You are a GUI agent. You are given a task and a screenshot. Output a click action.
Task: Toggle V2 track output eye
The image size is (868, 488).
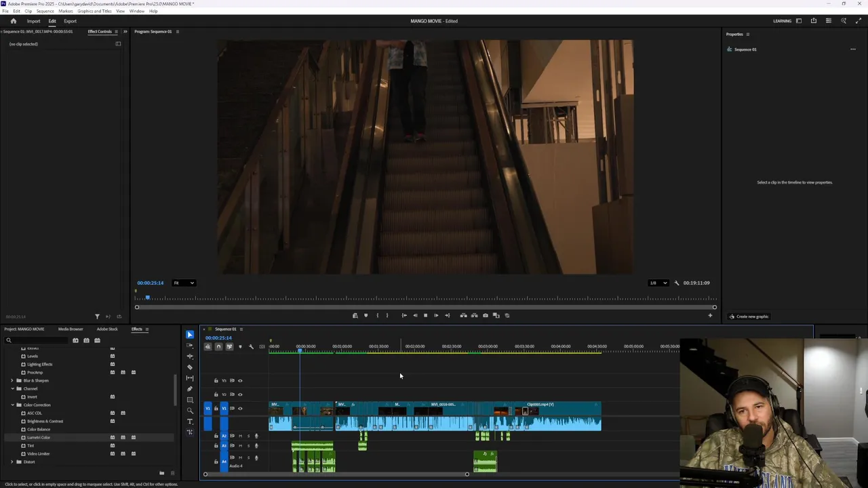(240, 394)
